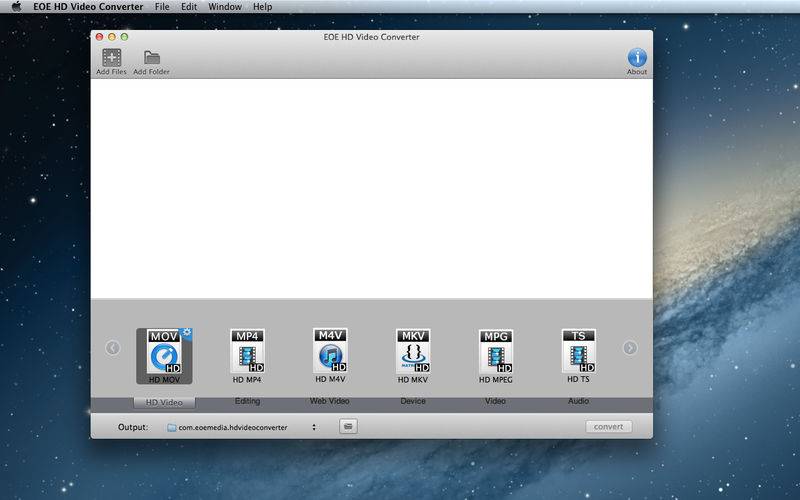The height and width of the screenshot is (500, 800).
Task: Open the Window menu
Action: click(x=225, y=7)
